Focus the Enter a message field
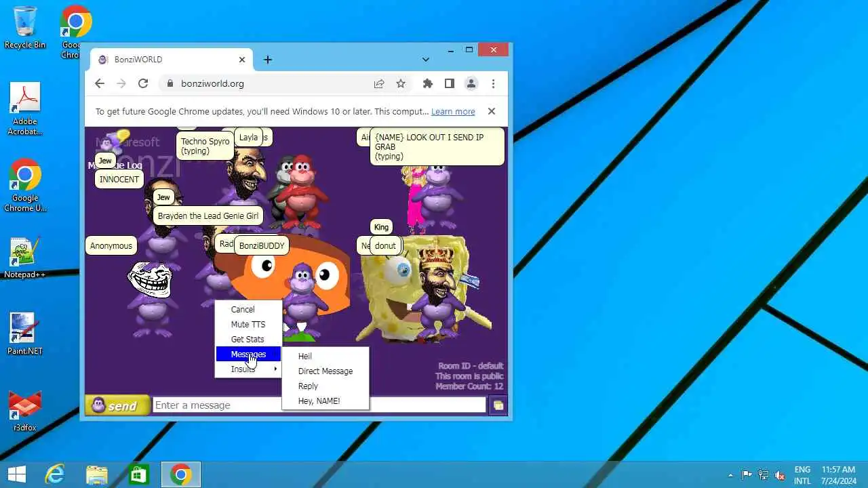 319,405
